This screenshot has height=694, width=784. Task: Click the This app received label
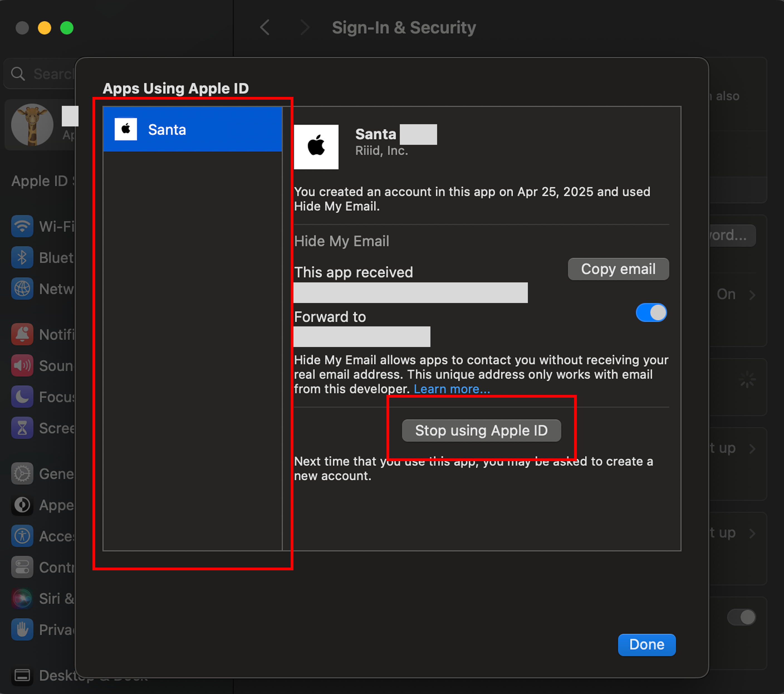[x=353, y=272]
